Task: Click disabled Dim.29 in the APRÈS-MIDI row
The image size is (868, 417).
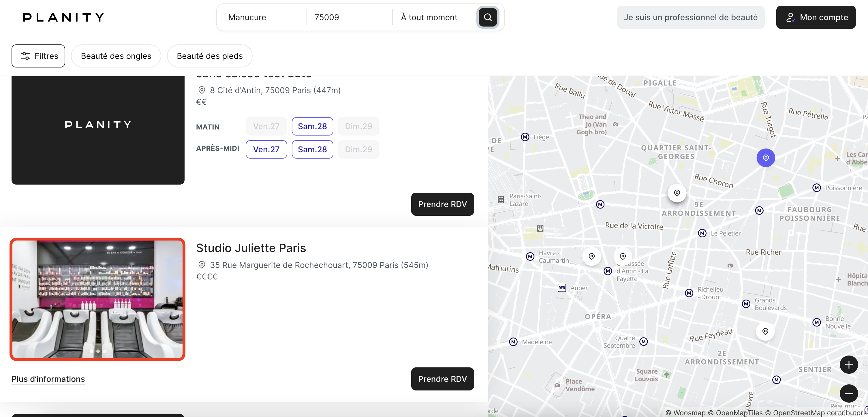Action: 358,149
